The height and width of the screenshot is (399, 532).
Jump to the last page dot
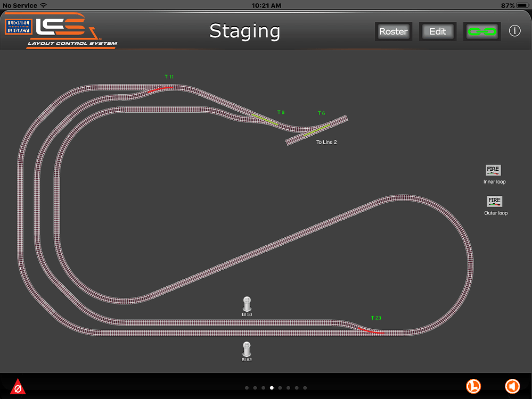pos(305,388)
